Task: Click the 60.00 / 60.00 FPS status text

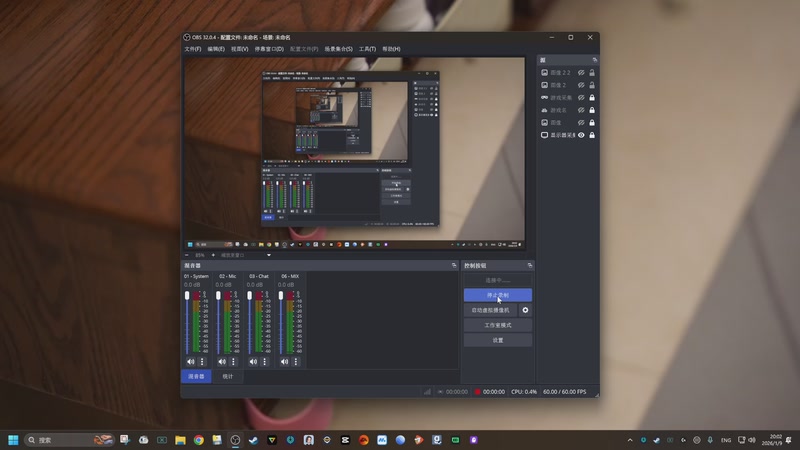Action: pyautogui.click(x=564, y=392)
